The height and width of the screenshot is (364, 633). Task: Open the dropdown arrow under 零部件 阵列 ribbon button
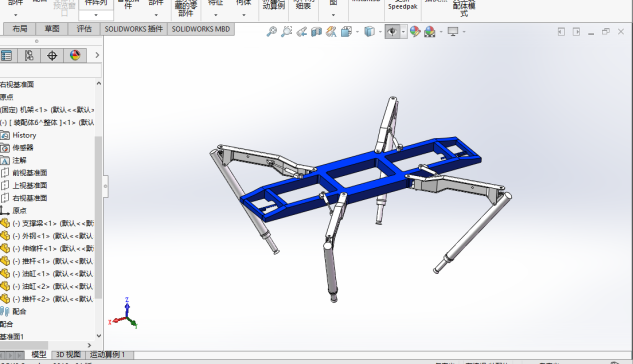coord(96,15)
